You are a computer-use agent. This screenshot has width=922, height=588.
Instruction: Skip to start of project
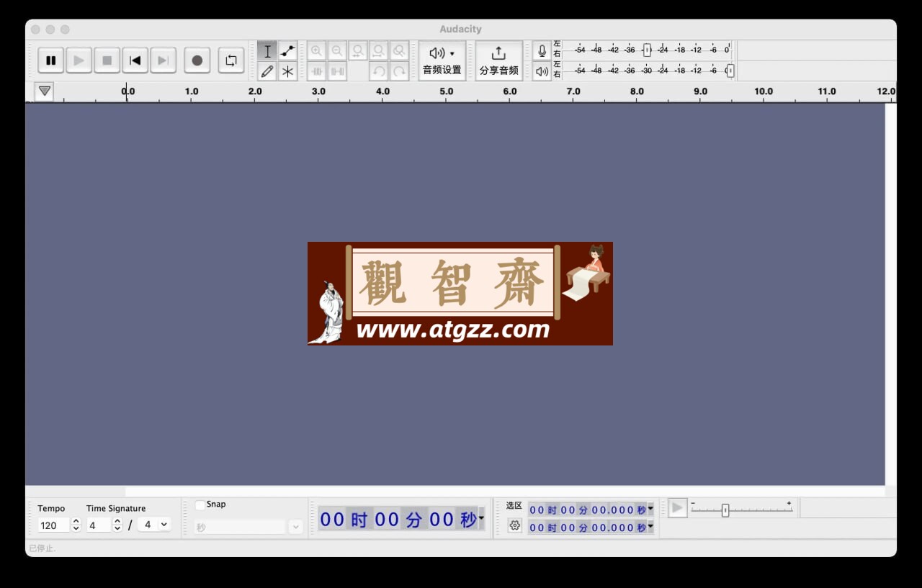[x=135, y=60]
